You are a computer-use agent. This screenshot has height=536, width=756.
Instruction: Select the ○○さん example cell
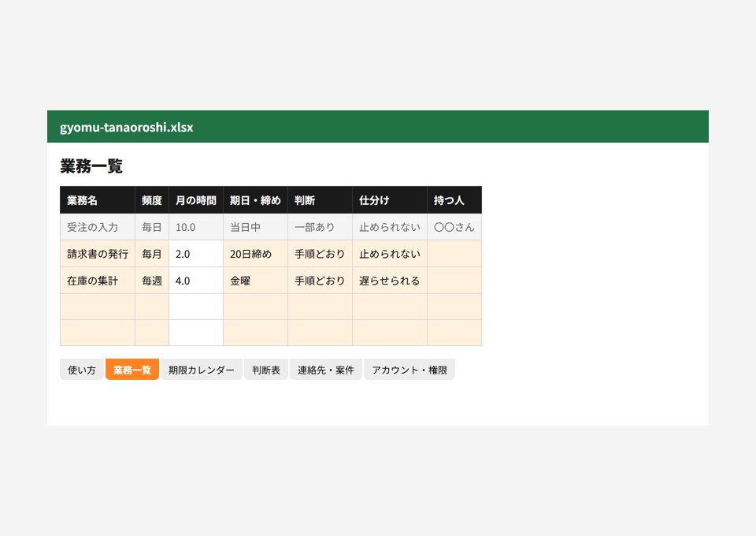click(454, 227)
